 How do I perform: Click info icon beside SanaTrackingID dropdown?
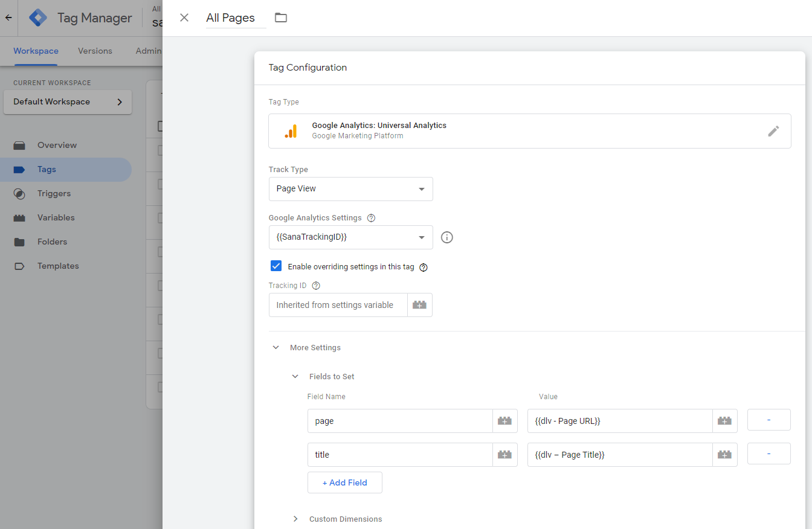[x=447, y=237]
